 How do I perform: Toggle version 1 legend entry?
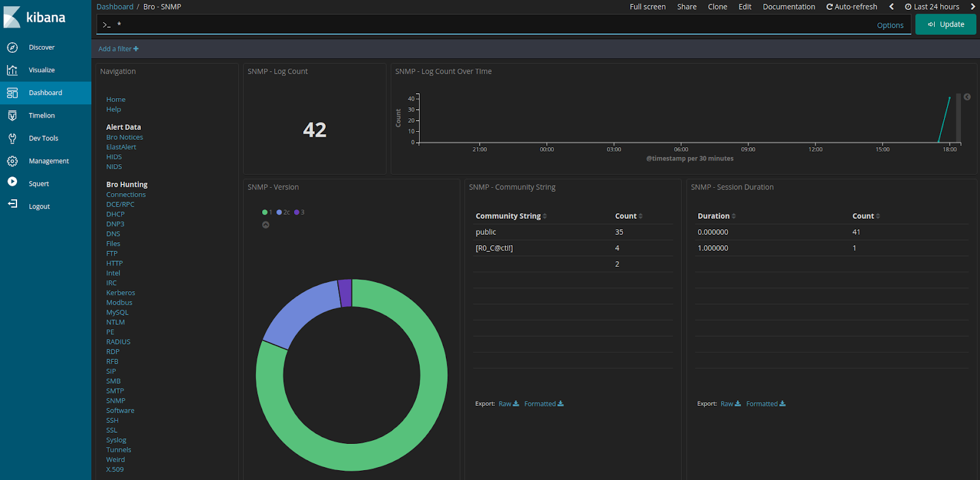point(267,212)
